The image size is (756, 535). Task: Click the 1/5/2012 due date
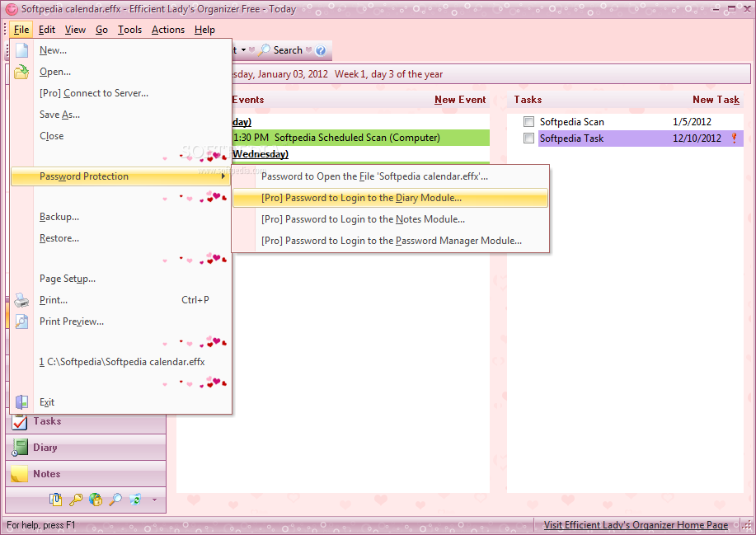tap(692, 122)
